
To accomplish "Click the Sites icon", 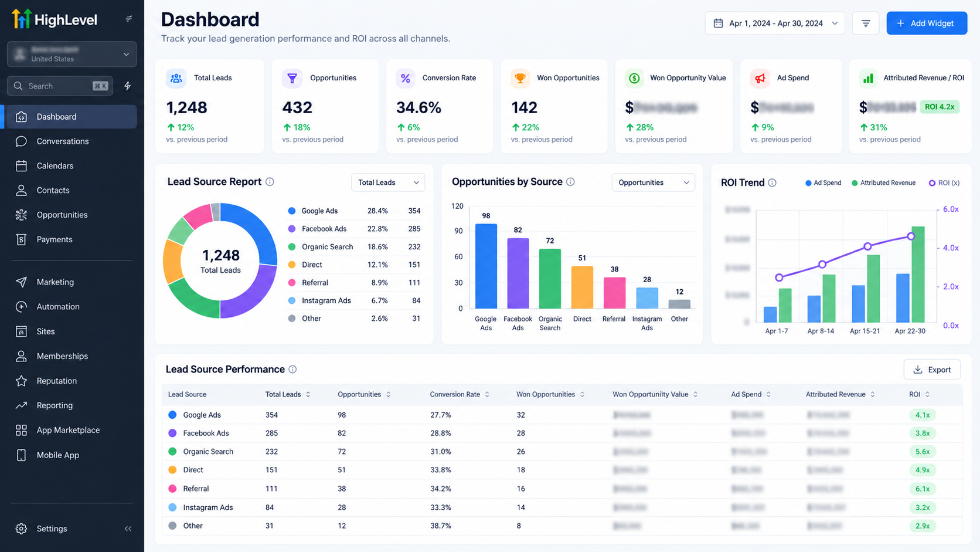I will (21, 331).
